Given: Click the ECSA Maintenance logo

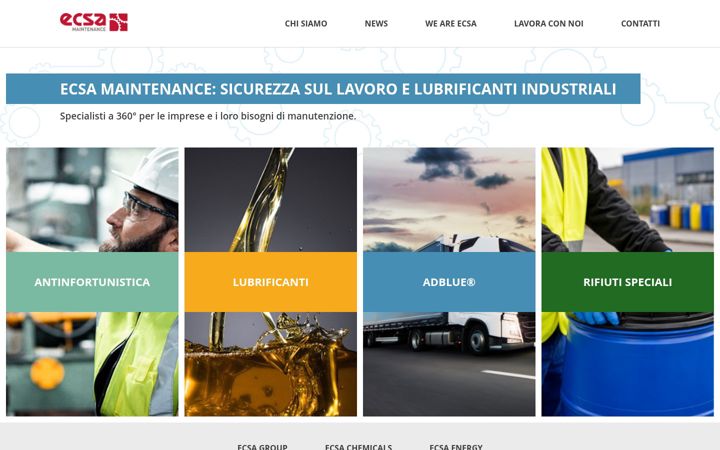Looking at the screenshot, I should click(94, 22).
